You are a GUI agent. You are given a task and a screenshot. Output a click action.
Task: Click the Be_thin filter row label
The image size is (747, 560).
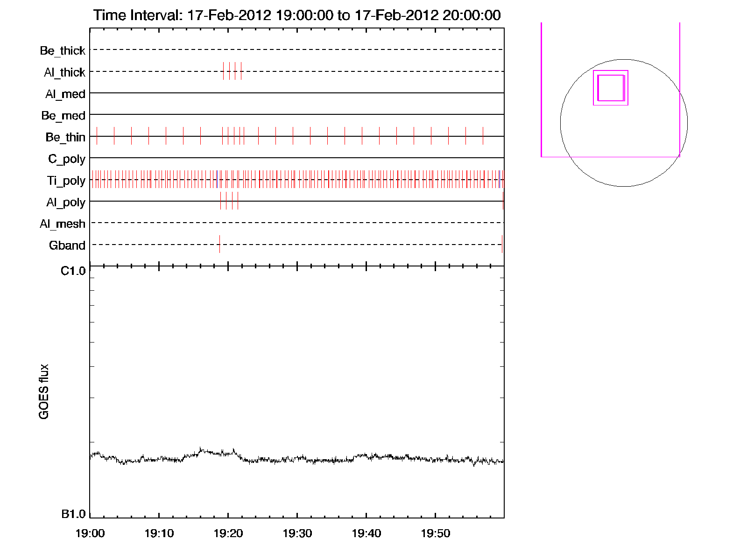[65, 137]
